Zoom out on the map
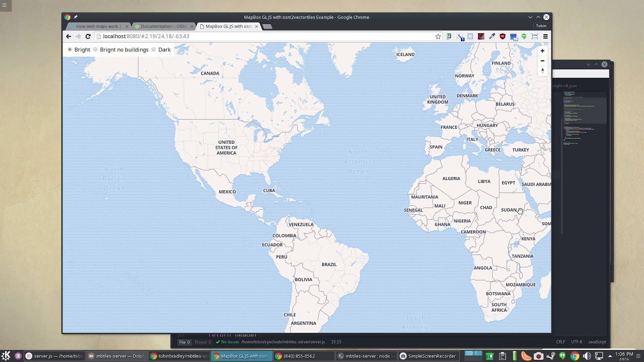644x362 pixels. (542, 61)
